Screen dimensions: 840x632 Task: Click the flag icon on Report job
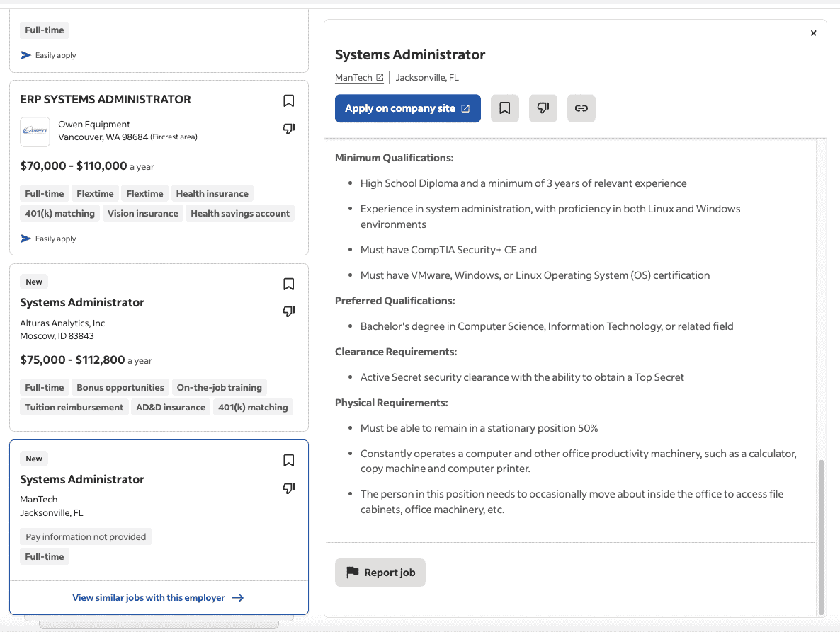click(353, 573)
